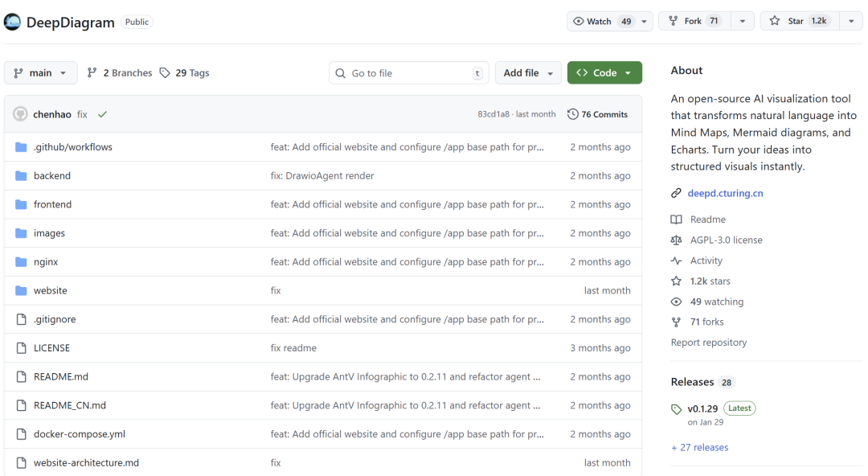Click the DeepDiagram repository avatar icon
868x476 pixels.
click(12, 22)
